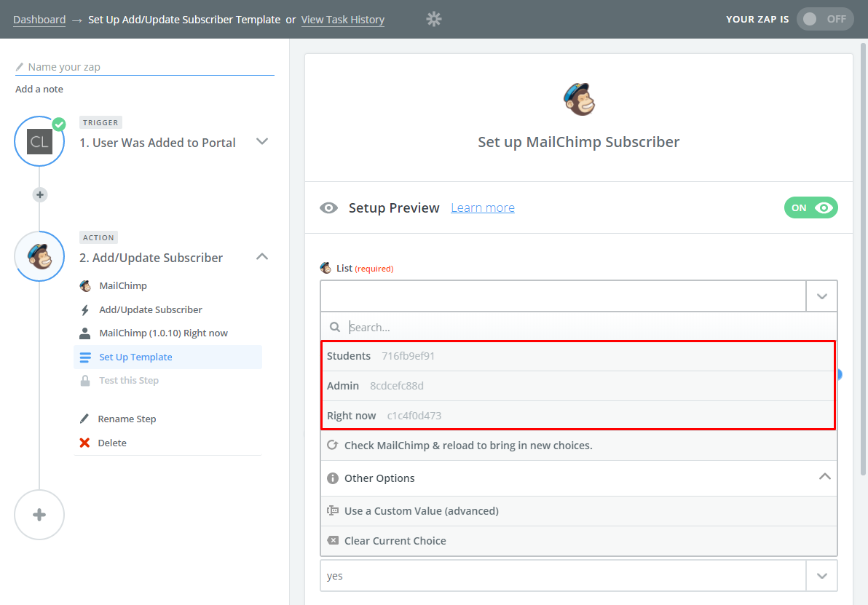Click Test this Step

(129, 380)
